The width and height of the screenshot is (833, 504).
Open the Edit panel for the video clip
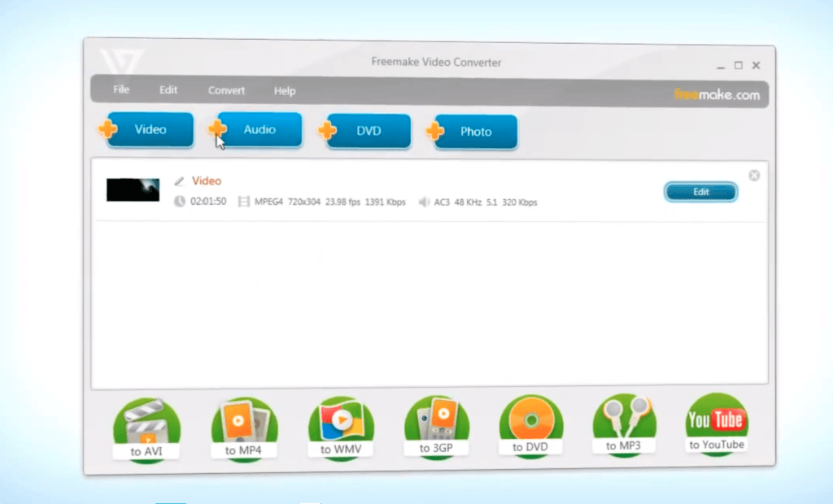700,192
